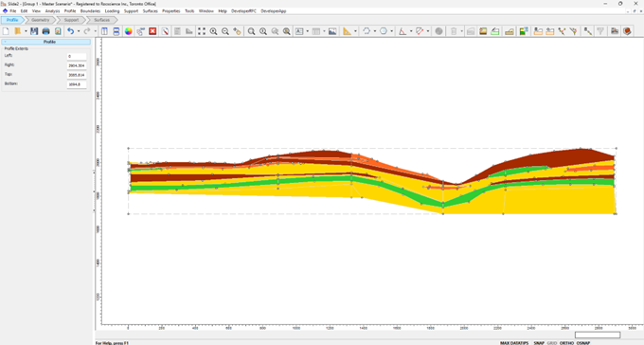Switch to the Geometry workflow tab
The width and height of the screenshot is (644, 345).
40,20
